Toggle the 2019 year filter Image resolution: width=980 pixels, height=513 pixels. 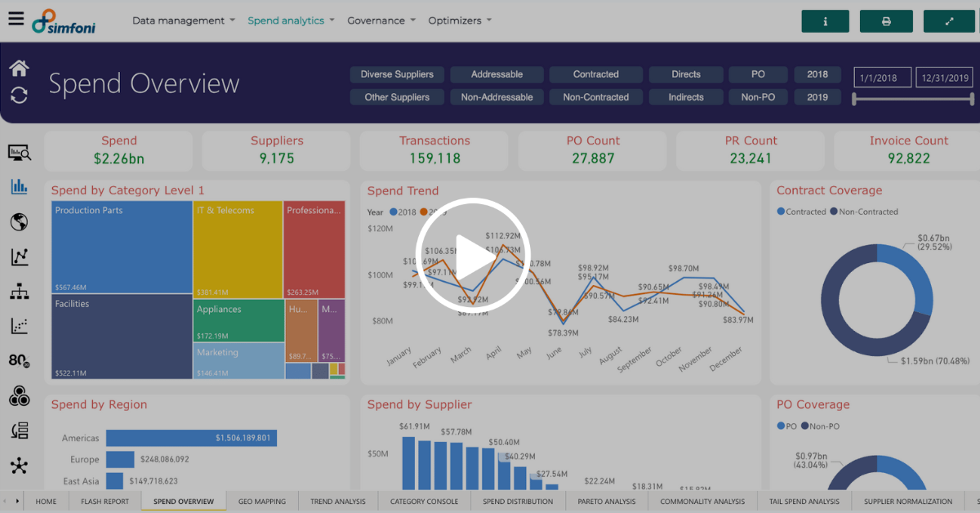click(817, 96)
